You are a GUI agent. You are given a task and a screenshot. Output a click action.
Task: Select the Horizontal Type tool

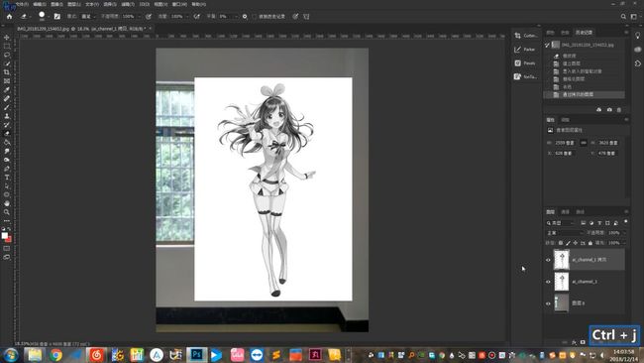click(x=7, y=178)
